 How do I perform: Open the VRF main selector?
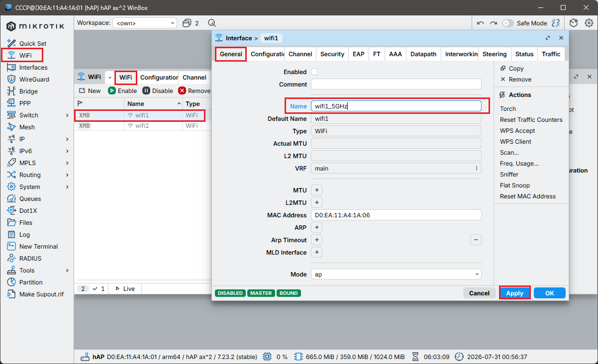tap(396, 168)
